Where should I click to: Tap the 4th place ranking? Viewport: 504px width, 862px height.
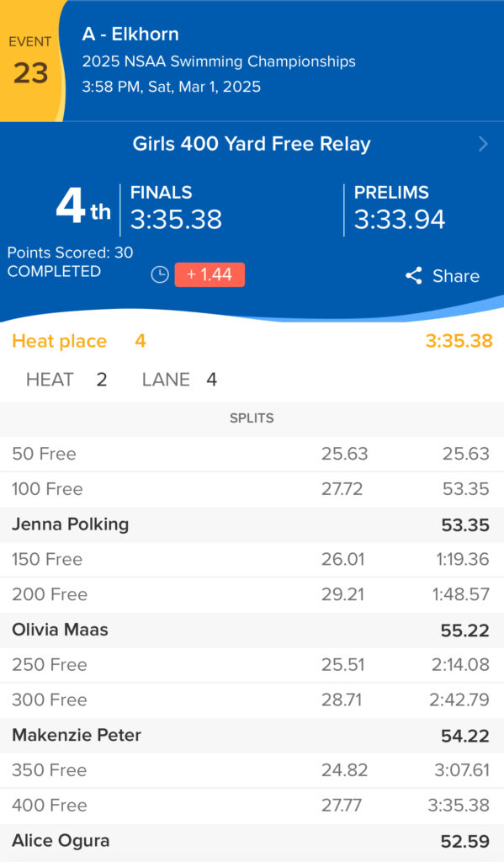(x=83, y=207)
